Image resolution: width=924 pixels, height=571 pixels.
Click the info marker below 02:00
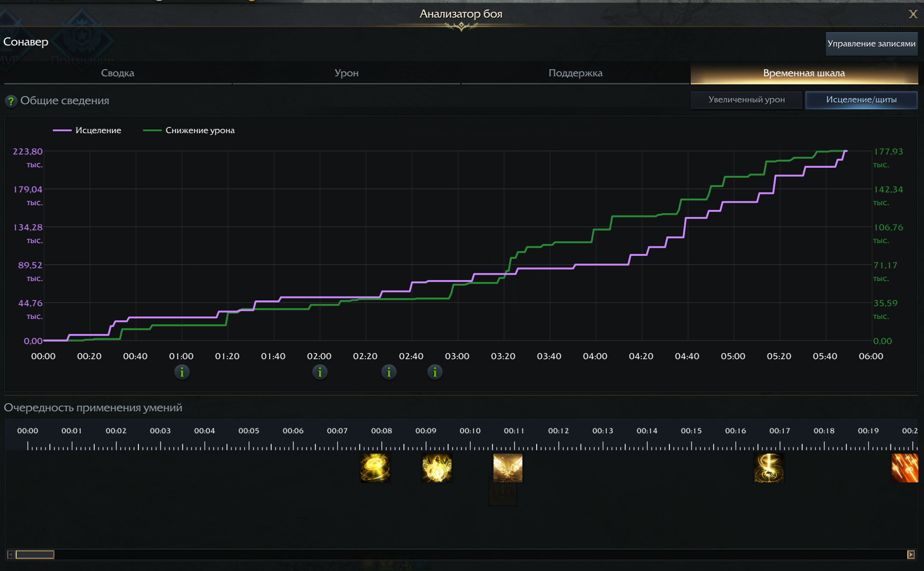coord(320,372)
